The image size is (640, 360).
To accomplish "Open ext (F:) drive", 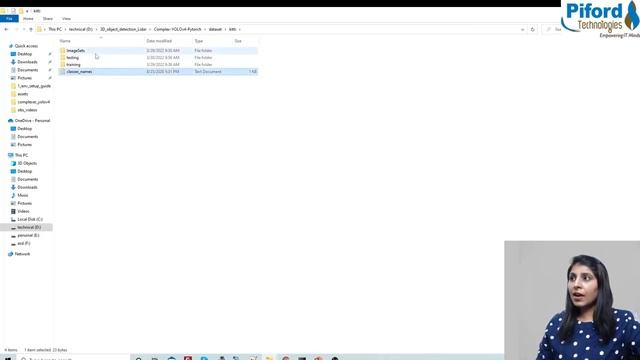I will click(24, 243).
